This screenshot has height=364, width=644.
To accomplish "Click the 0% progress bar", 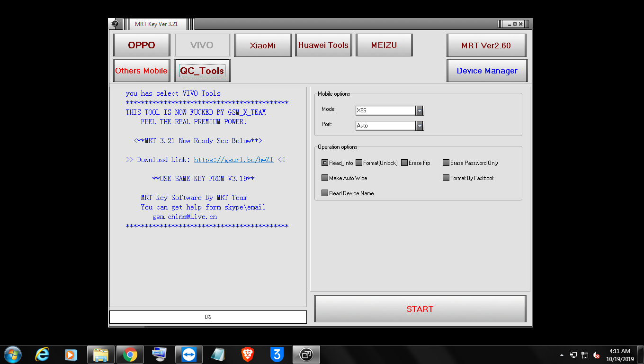I will [x=208, y=317].
